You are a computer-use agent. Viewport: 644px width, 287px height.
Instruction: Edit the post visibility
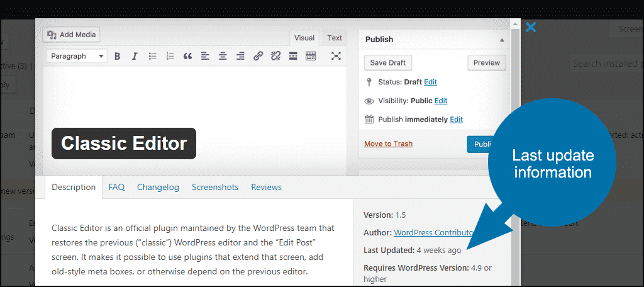[441, 101]
